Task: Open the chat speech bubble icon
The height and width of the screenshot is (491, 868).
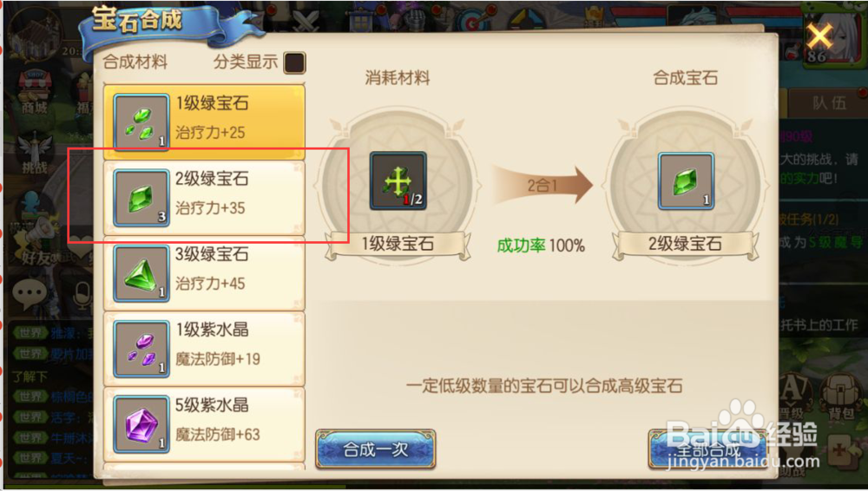Action: click(30, 293)
